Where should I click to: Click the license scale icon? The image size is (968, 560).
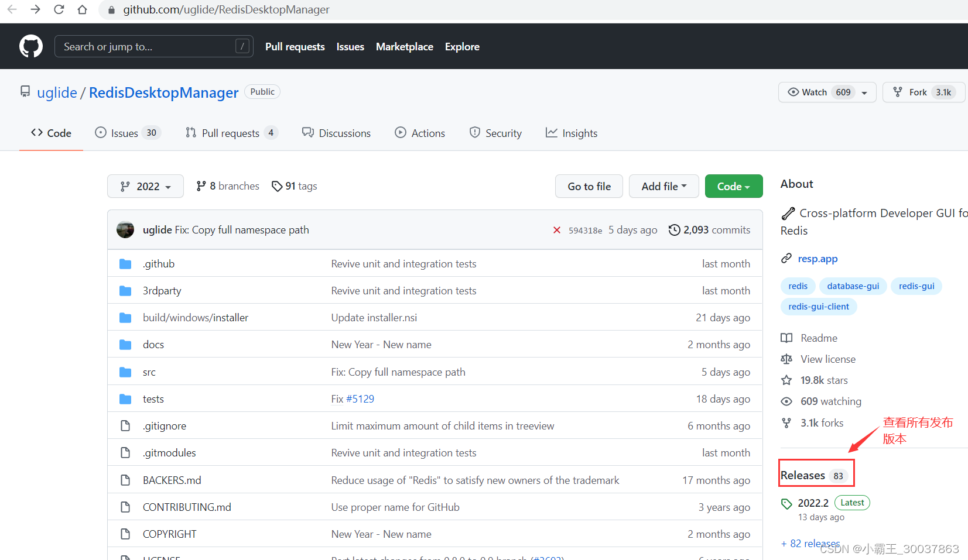click(786, 359)
